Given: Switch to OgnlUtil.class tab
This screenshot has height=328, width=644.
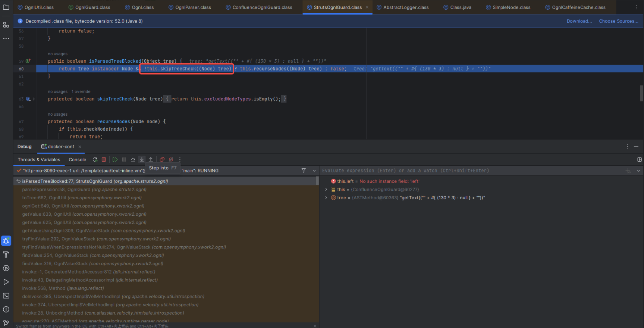Looking at the screenshot, I should click(x=35, y=7).
